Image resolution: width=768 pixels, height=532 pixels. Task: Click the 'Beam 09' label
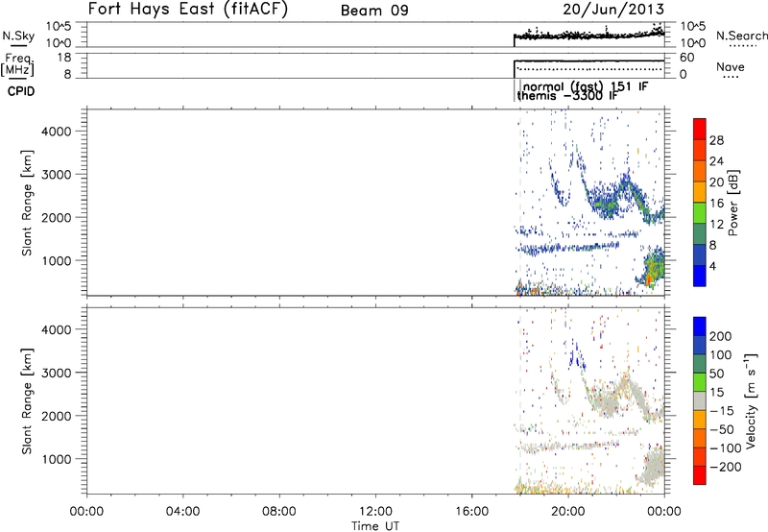(x=374, y=11)
